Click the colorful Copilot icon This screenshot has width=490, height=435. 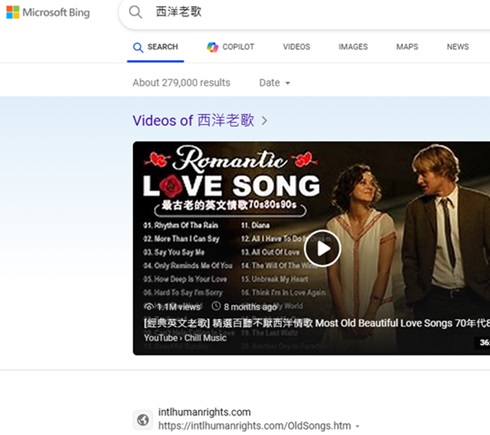click(212, 47)
